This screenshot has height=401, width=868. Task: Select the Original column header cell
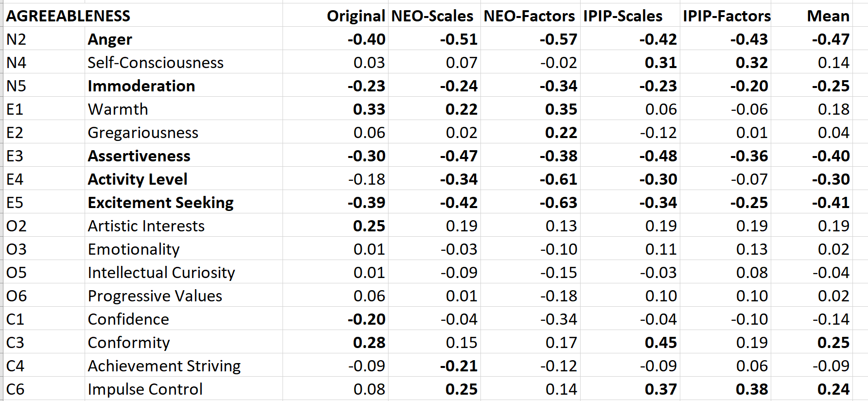pos(356,16)
